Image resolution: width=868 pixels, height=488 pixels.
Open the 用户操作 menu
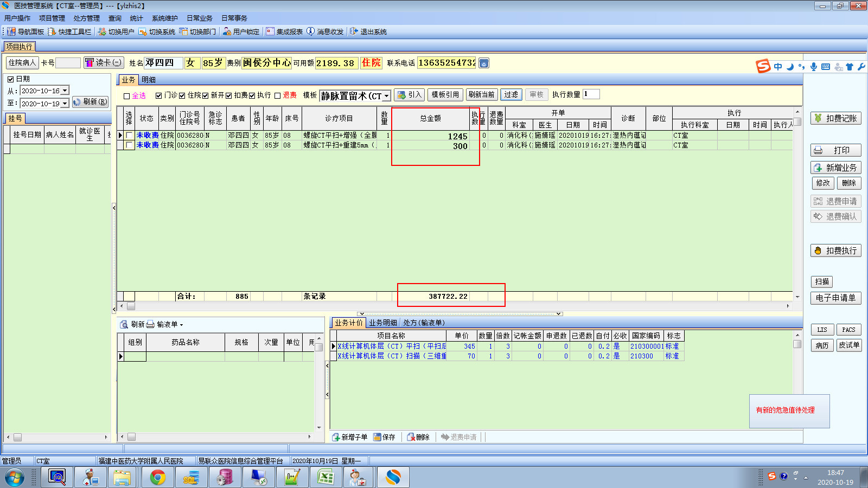click(x=17, y=18)
